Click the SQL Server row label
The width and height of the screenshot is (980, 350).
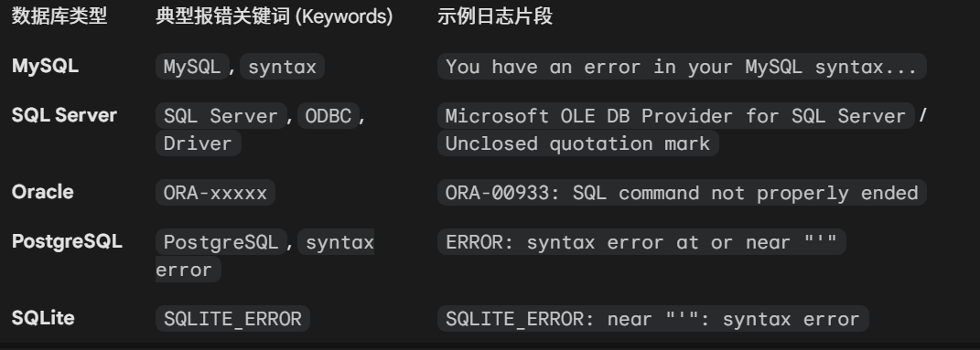click(x=64, y=115)
